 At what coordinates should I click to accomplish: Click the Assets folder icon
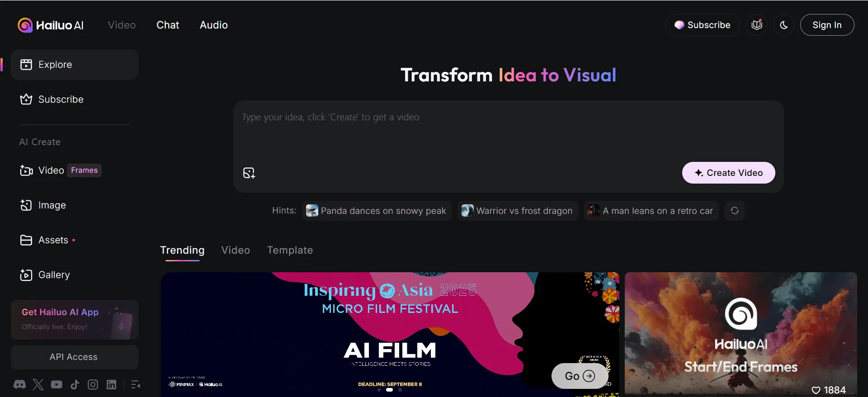[26, 240]
